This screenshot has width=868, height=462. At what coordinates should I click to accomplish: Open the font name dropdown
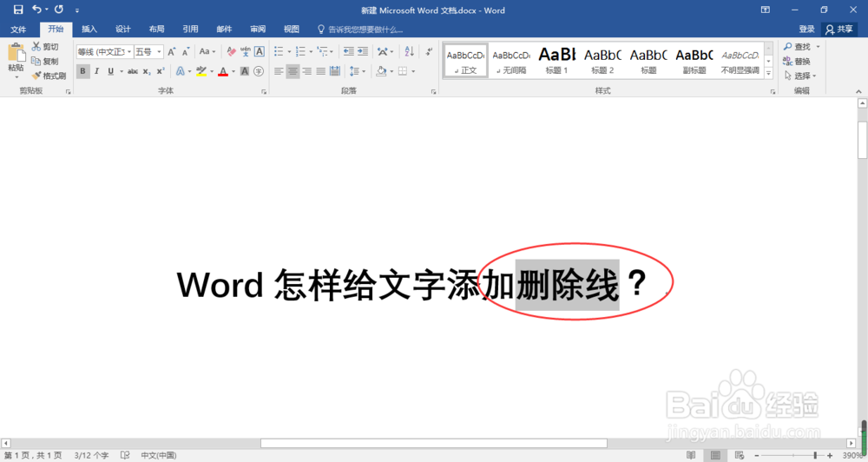(129, 51)
